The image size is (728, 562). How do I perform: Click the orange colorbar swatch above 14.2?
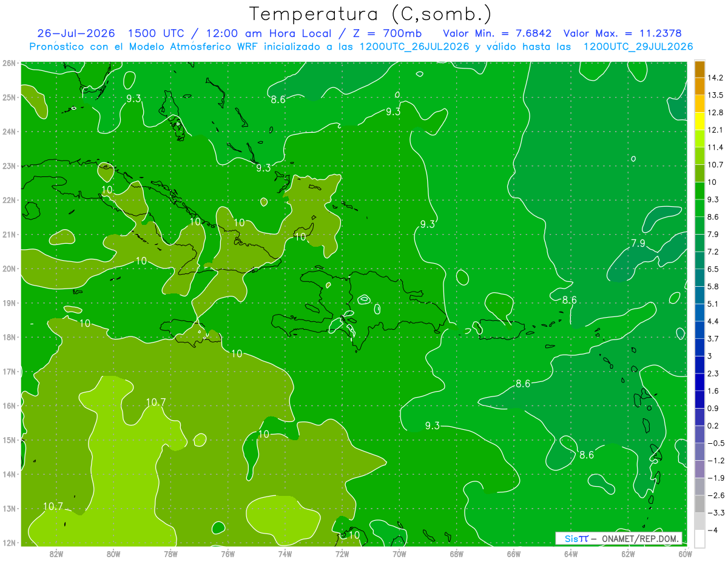coord(699,69)
